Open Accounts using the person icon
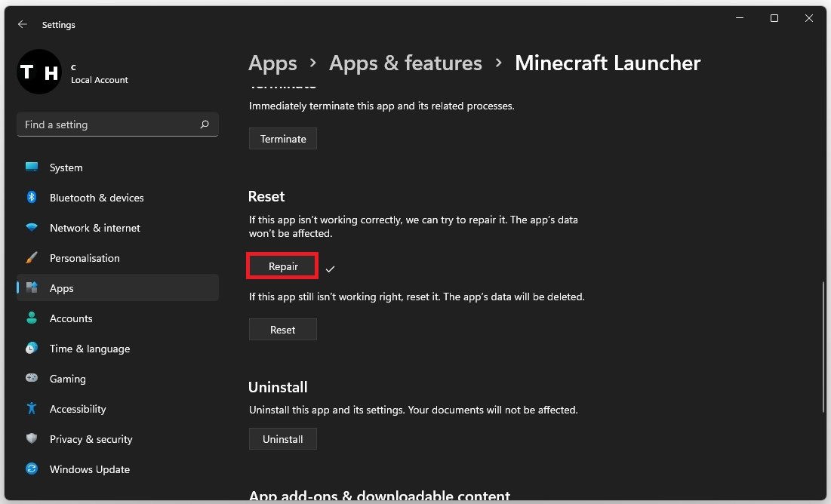Viewport: 831px width, 504px height. 32,318
